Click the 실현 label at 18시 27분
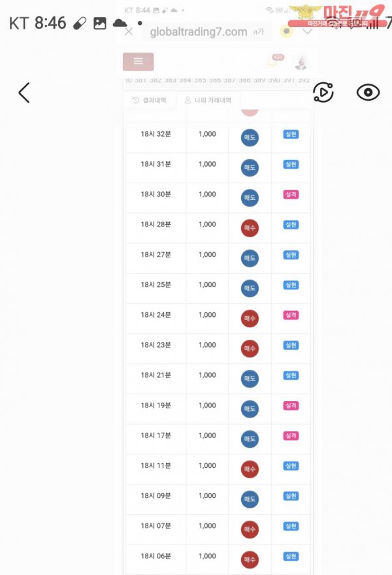392x575 pixels. [291, 255]
